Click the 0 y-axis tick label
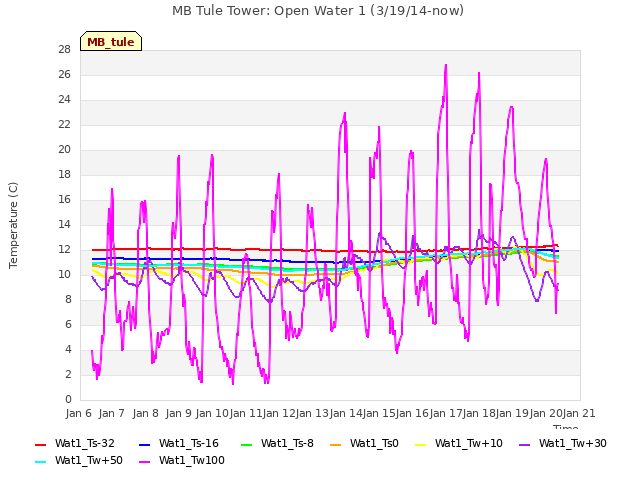 pyautogui.click(x=68, y=399)
